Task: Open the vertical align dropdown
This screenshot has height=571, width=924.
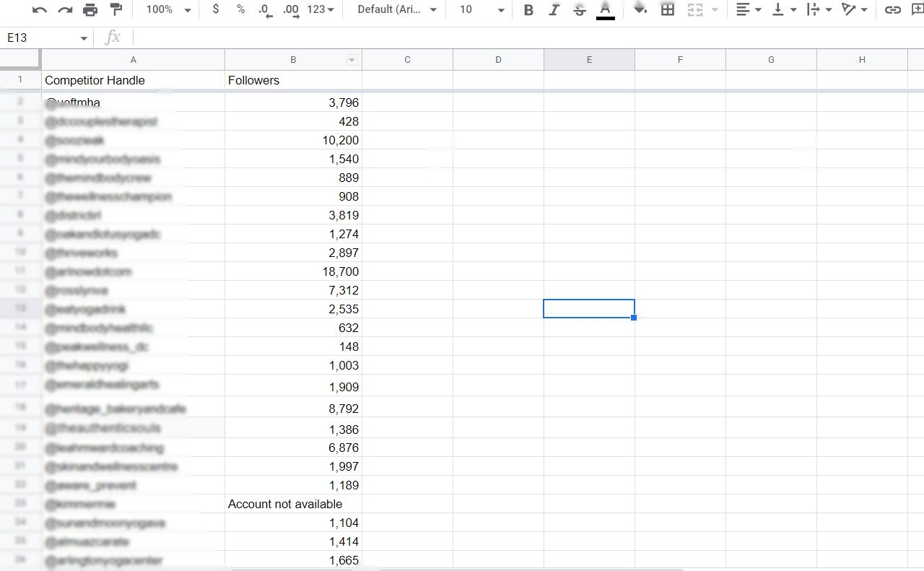Action: pyautogui.click(x=784, y=9)
